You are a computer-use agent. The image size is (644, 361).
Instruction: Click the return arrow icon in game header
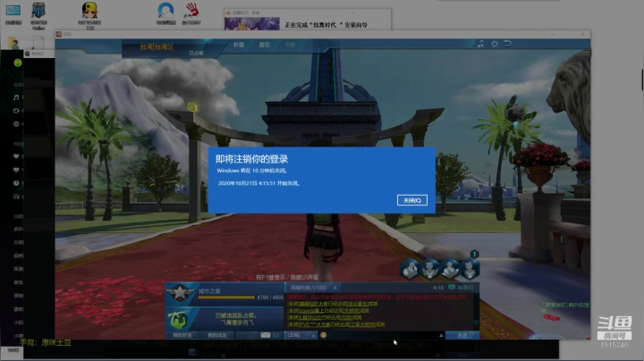pyautogui.click(x=508, y=44)
